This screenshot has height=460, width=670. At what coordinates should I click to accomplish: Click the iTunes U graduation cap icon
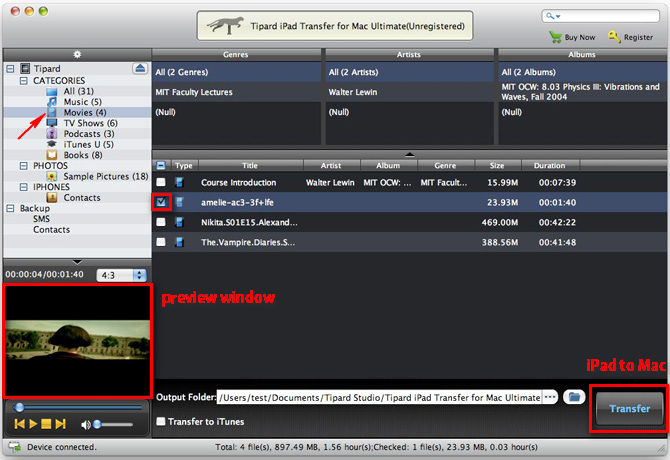(x=52, y=144)
